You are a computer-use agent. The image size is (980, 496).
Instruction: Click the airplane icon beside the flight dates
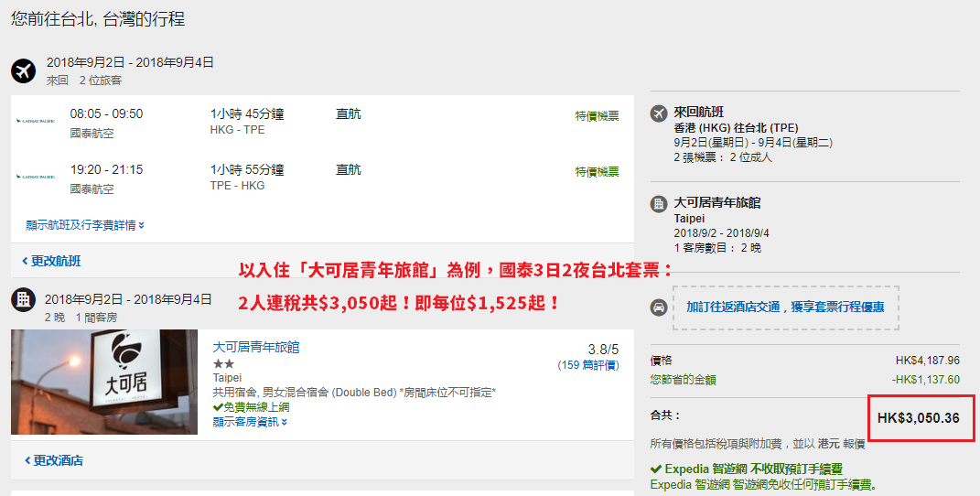pos(23,70)
